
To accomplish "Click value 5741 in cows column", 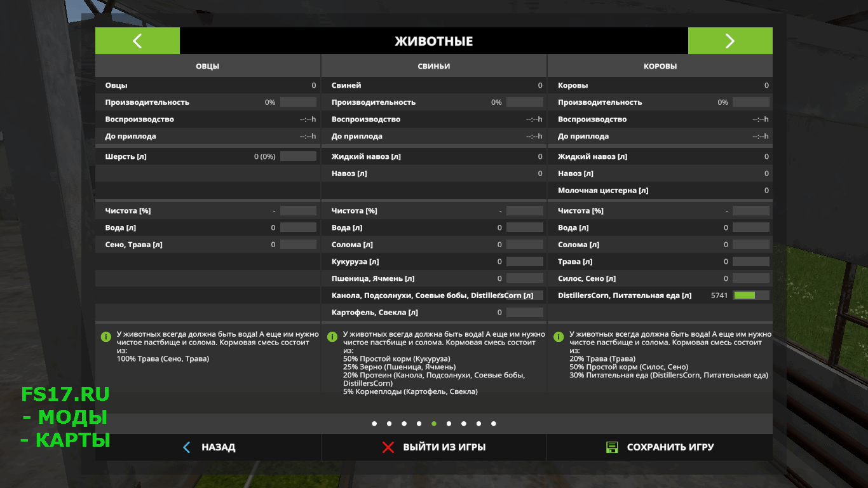I will pos(719,295).
